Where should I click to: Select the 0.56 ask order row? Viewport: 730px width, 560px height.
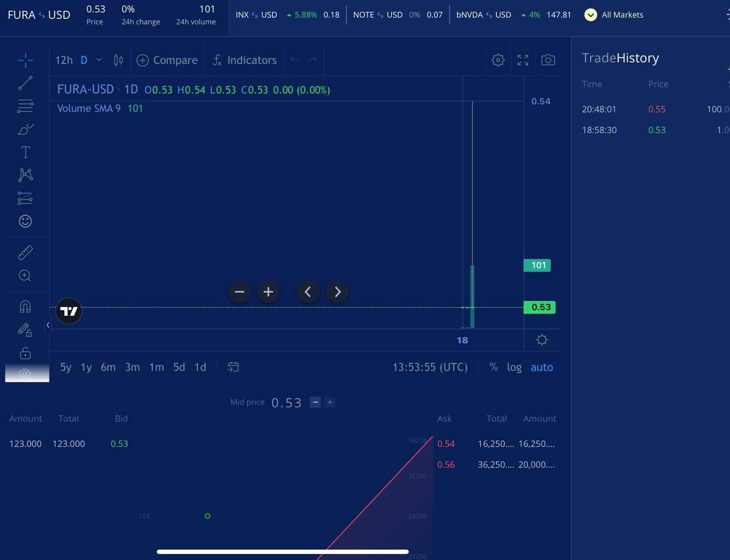[496, 465]
